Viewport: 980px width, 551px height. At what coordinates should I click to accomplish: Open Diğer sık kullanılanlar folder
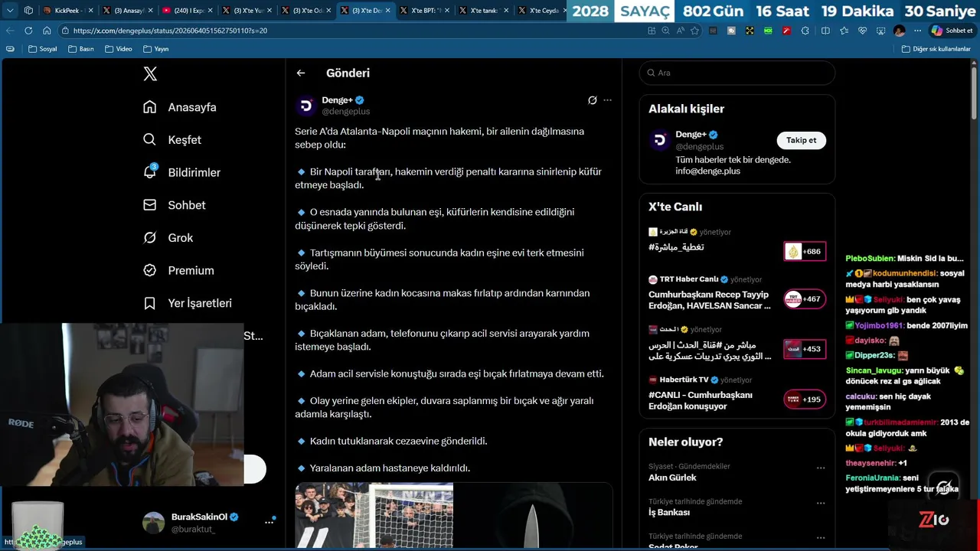click(936, 49)
